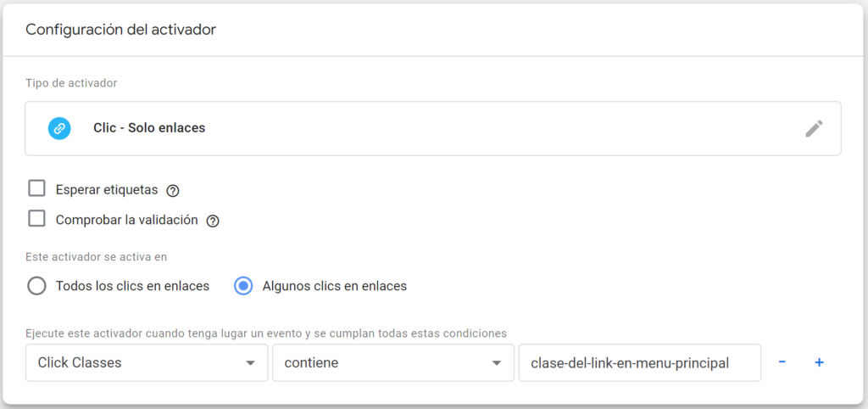Select Algunos clics en enlaces radio
Viewport: 868px width, 409px height.
point(243,287)
